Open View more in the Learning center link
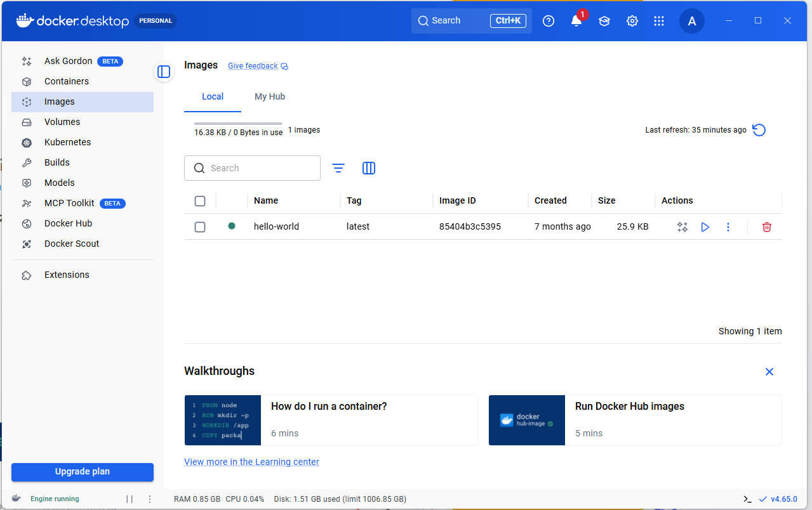 [x=251, y=462]
